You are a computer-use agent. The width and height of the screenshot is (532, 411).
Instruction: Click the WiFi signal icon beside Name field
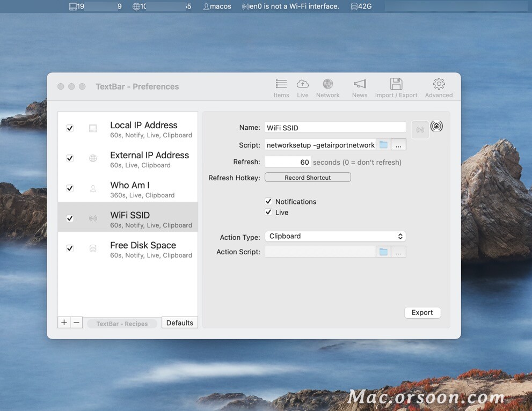tap(436, 127)
